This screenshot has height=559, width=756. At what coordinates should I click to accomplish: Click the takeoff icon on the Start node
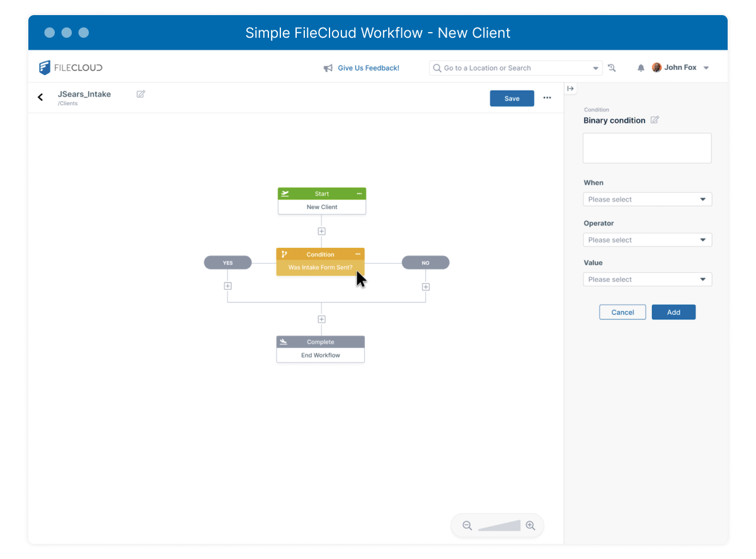pos(285,194)
